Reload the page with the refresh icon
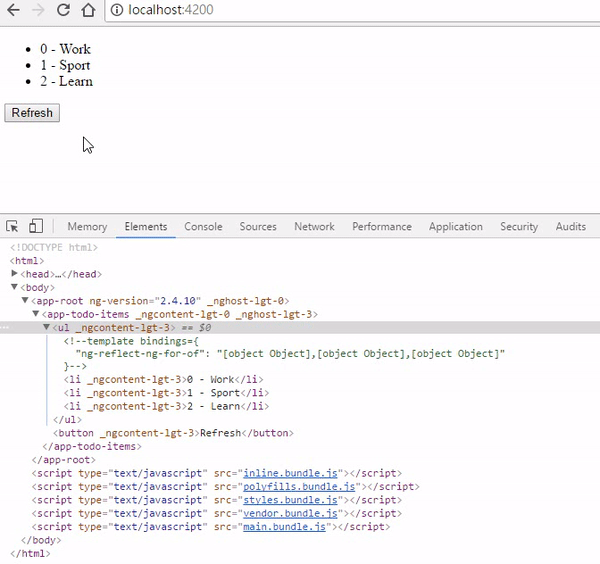The width and height of the screenshot is (600, 564). [x=63, y=10]
